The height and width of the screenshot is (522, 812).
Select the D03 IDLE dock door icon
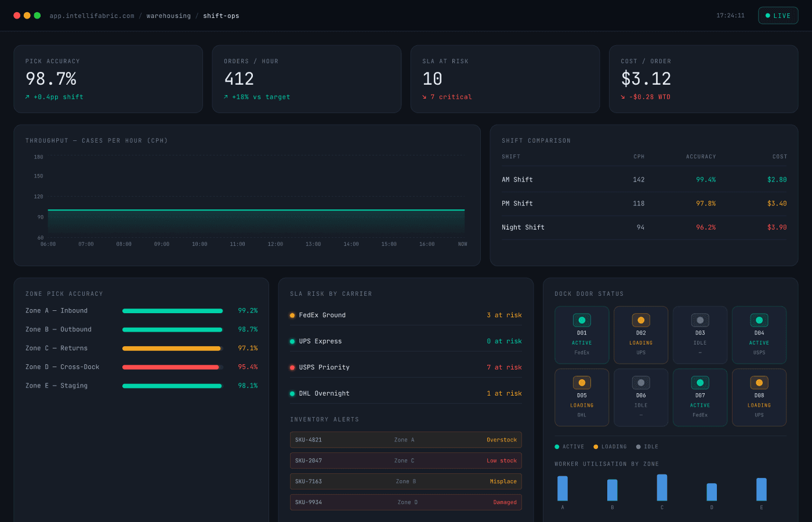tap(700, 320)
